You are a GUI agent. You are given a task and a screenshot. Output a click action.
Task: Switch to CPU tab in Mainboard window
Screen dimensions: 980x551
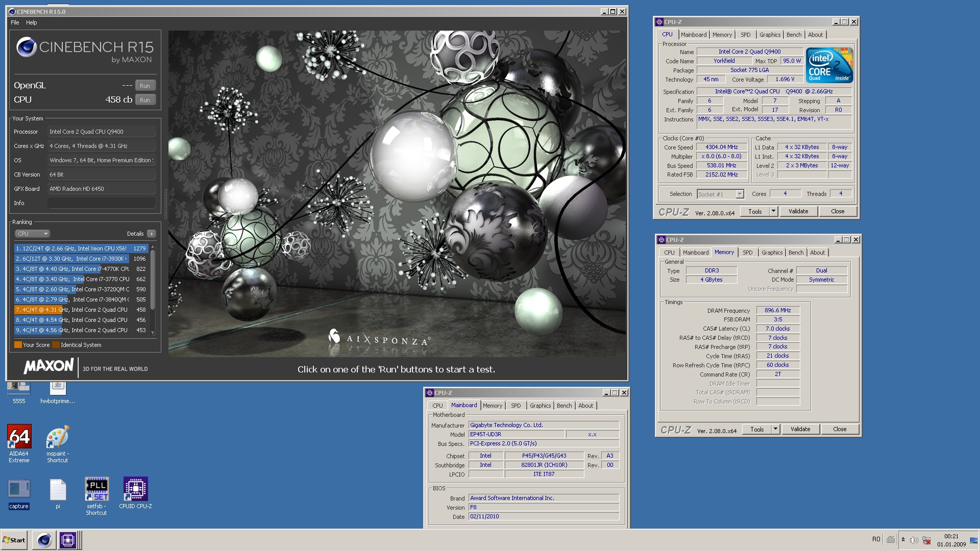coord(437,406)
